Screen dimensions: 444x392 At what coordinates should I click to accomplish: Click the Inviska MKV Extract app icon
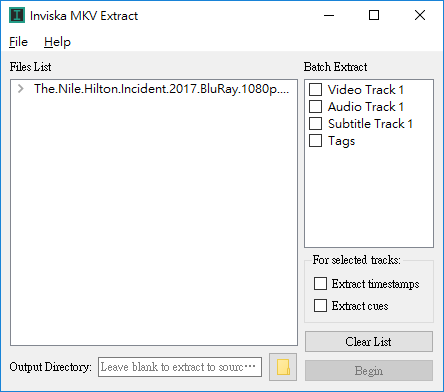pos(17,15)
